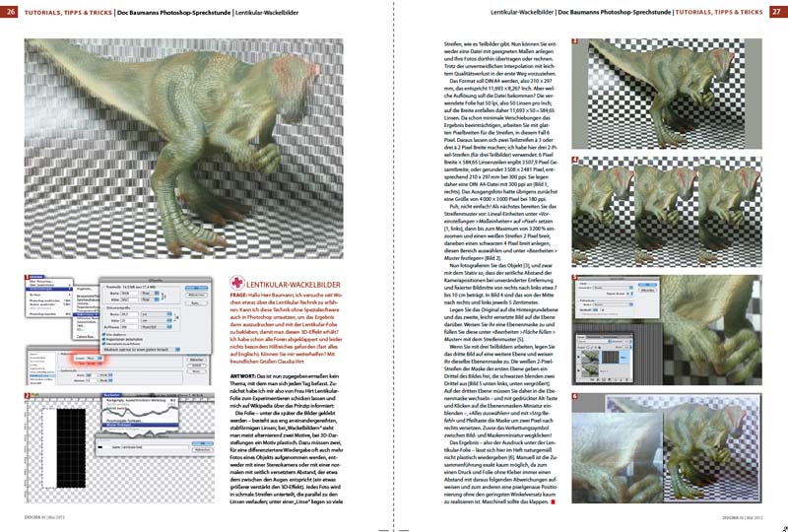Viewport: 788px width, 532px height.
Task: Open pixel-dimension Breite unit dropdown
Action: (x=151, y=294)
